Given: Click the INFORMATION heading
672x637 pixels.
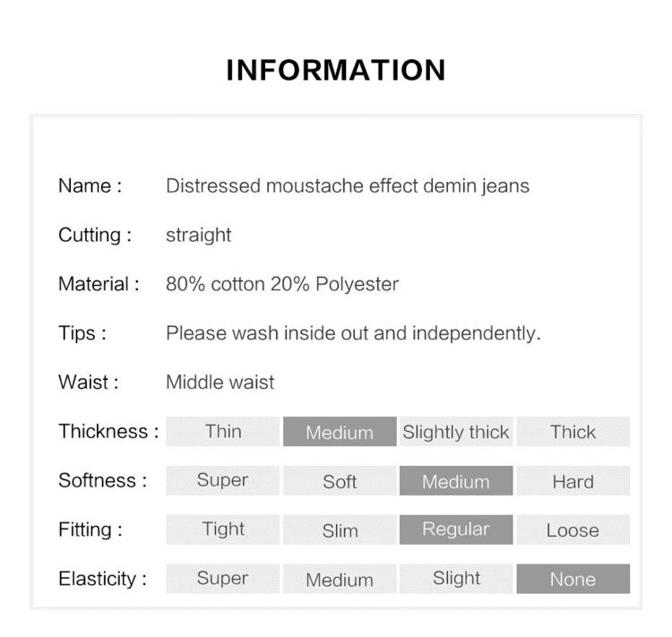Looking at the screenshot, I should tap(336, 70).
